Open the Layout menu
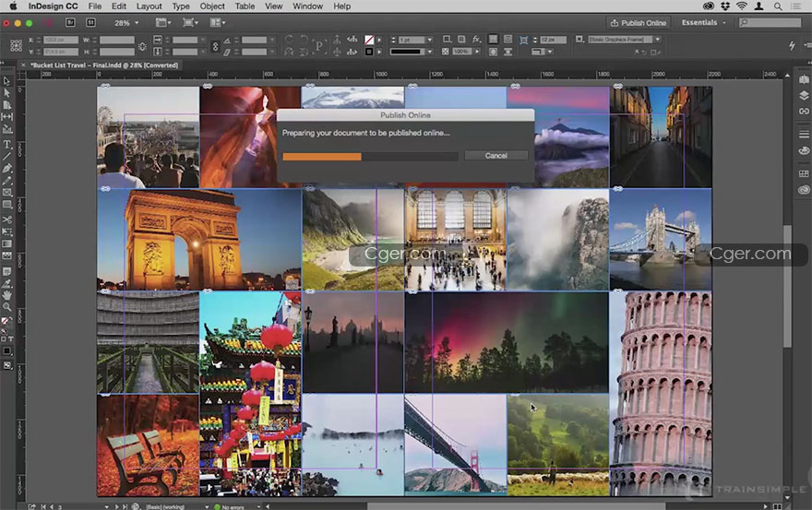Screen dimensions: 812x510 (149, 6)
